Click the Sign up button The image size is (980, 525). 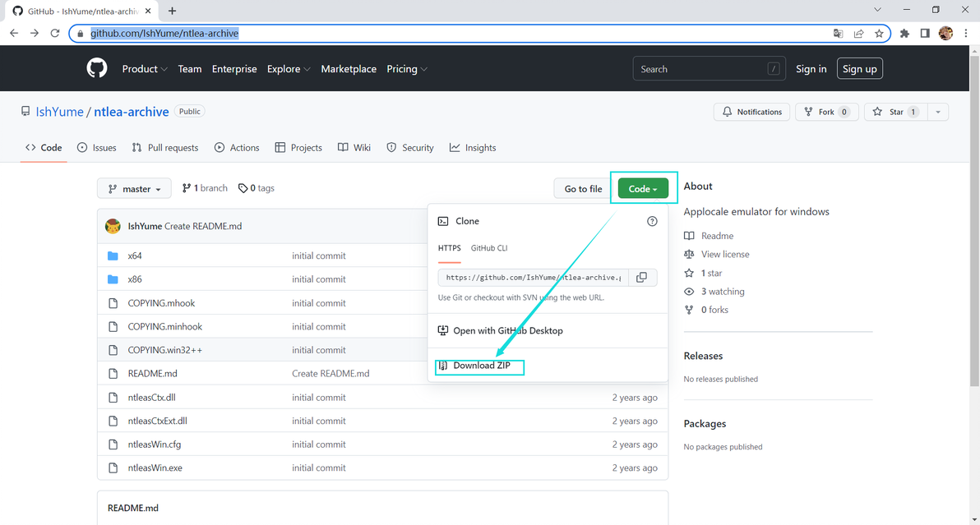[x=859, y=69]
